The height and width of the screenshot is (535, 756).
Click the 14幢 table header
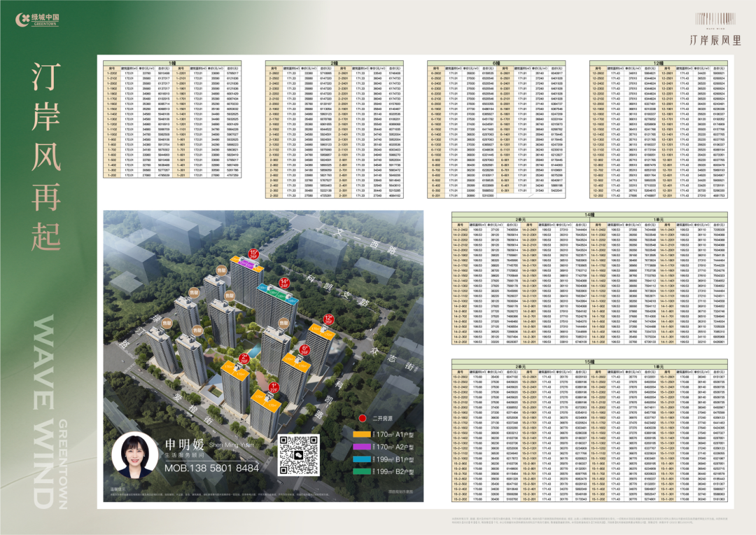589,214
